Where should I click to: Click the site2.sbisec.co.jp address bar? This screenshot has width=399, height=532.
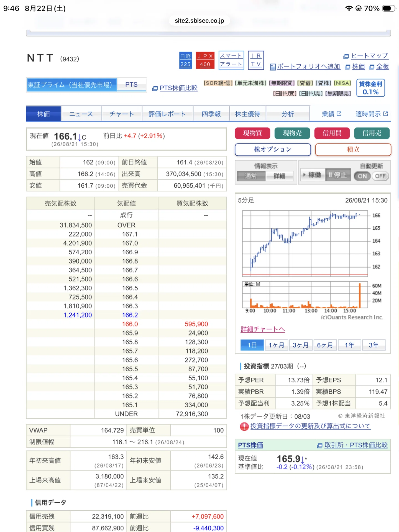click(x=199, y=21)
